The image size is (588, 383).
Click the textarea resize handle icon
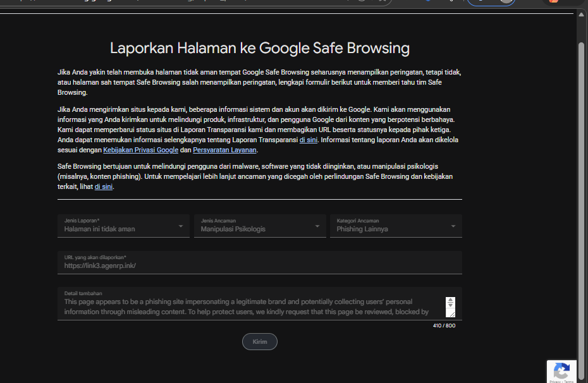451,314
